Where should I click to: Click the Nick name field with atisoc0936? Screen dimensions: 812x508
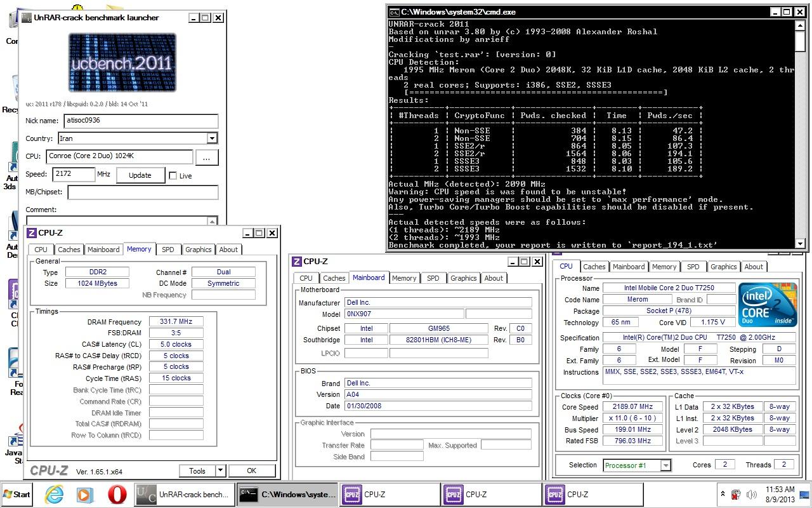point(141,121)
